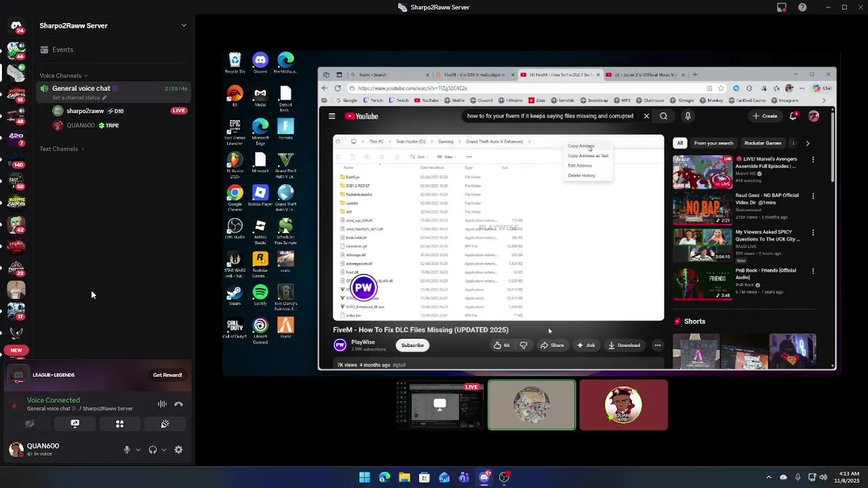This screenshot has height=488, width=868.
Task: Open Microsoft Edge from taskbar
Action: (x=384, y=477)
